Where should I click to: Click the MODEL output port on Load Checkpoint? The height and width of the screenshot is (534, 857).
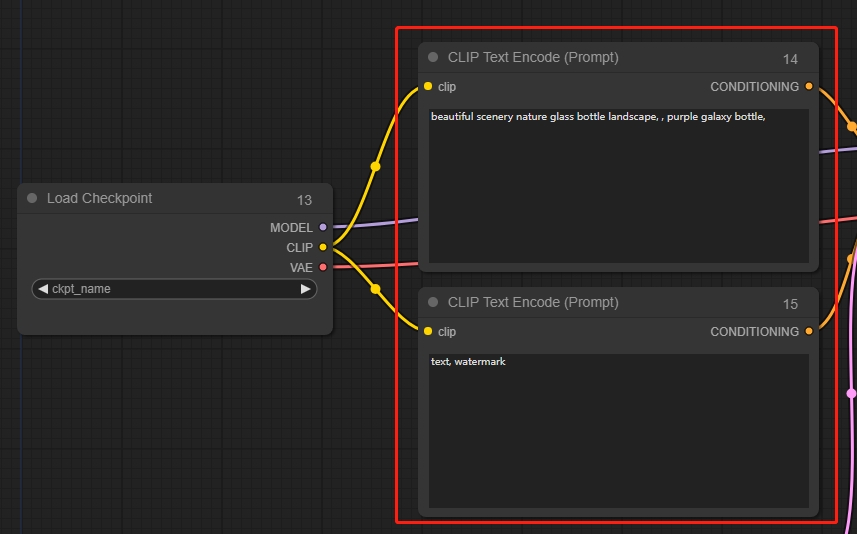(322, 228)
